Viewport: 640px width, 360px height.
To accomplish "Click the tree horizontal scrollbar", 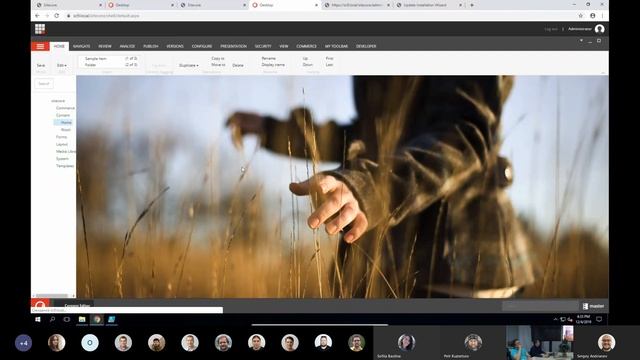I will coord(52,296).
